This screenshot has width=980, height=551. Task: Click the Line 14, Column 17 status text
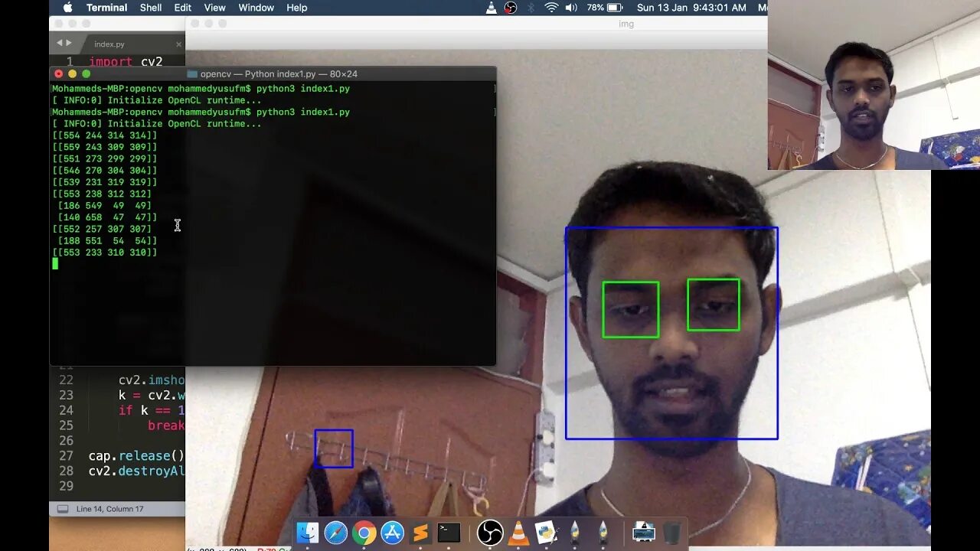pos(109,509)
